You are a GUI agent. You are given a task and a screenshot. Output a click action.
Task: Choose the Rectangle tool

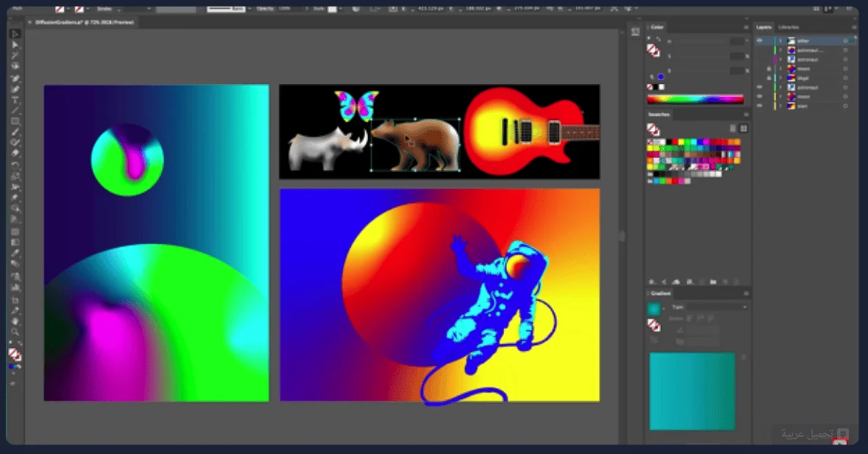click(x=14, y=121)
